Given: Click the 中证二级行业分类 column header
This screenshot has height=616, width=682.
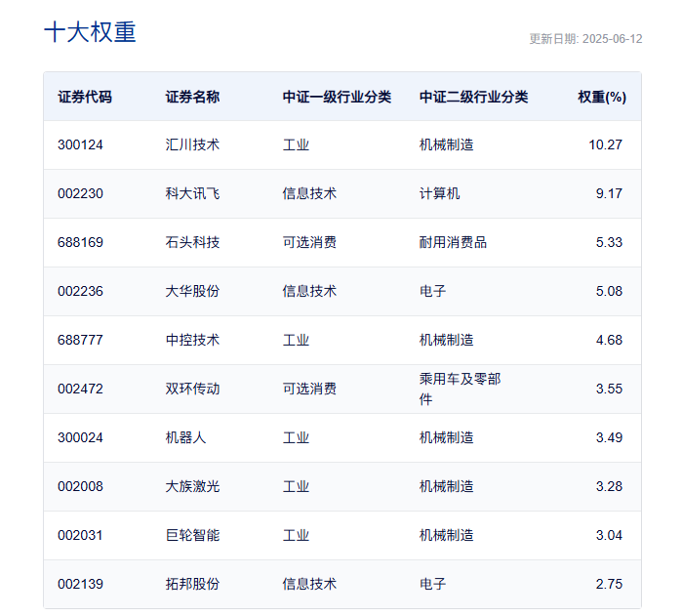Looking at the screenshot, I should coord(473,97).
